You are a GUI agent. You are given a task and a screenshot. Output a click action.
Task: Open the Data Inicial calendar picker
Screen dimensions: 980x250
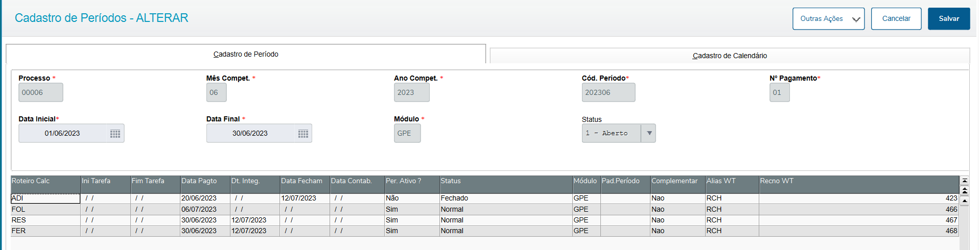coord(115,134)
